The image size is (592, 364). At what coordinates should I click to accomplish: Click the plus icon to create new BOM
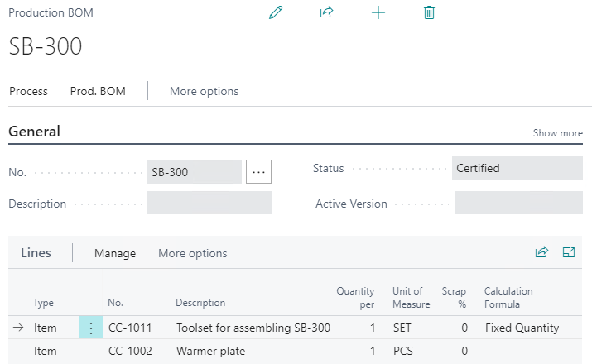click(x=378, y=12)
